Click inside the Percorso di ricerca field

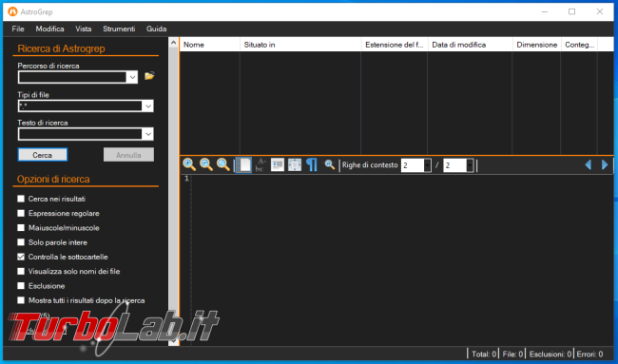click(x=72, y=77)
